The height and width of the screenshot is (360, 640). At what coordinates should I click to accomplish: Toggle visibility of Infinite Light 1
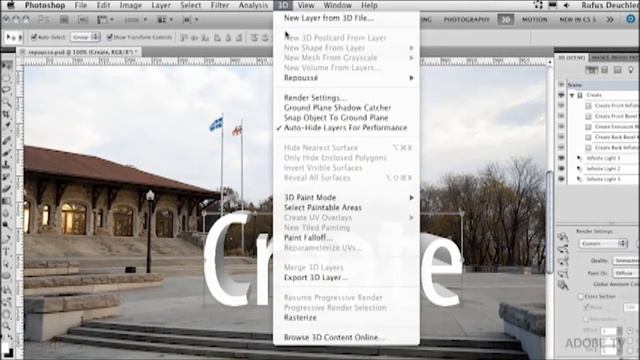coord(561,158)
